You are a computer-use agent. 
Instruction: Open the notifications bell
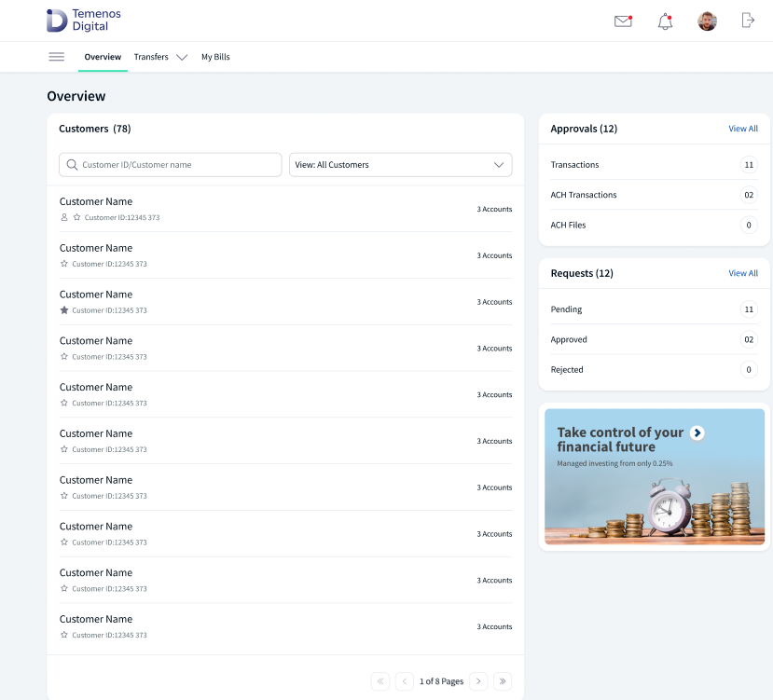coord(665,21)
